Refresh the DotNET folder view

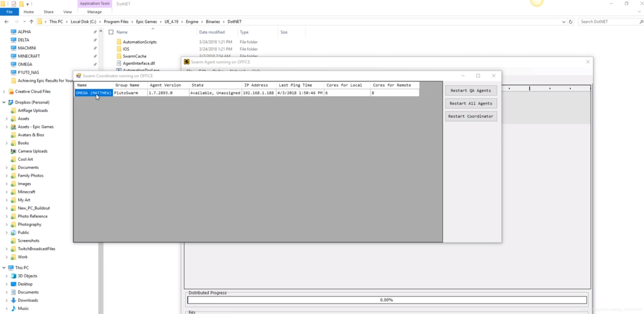tap(571, 22)
